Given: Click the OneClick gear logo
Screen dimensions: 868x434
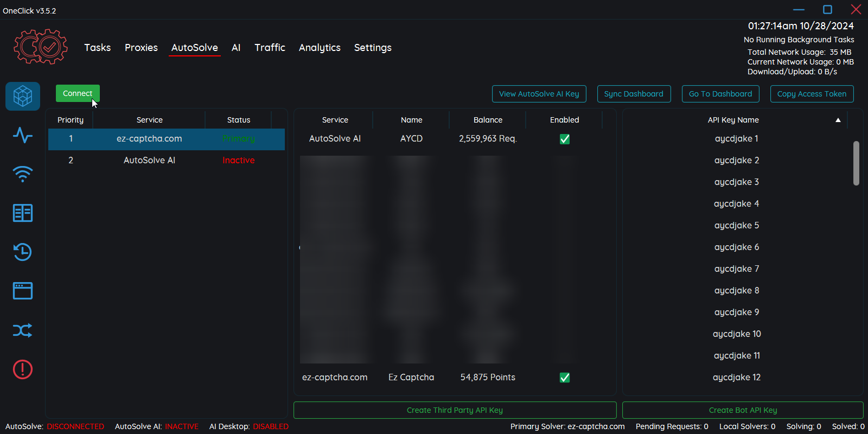Looking at the screenshot, I should (x=41, y=47).
